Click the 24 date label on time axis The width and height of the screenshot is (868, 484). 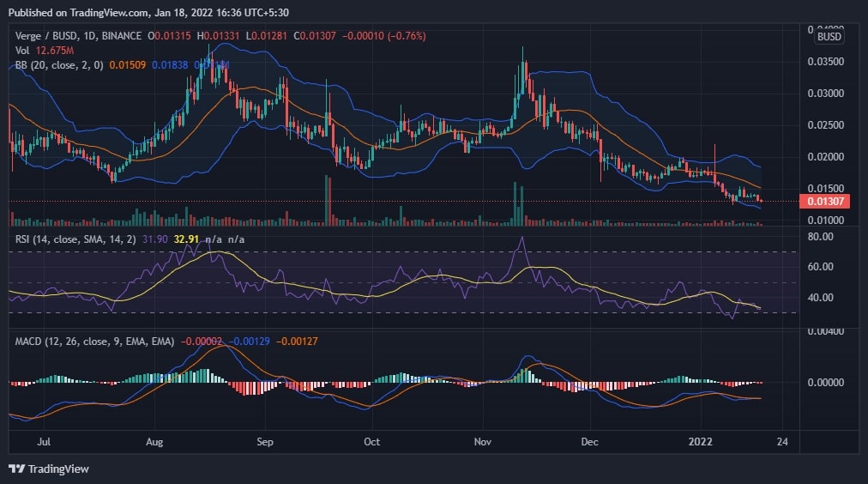782,441
